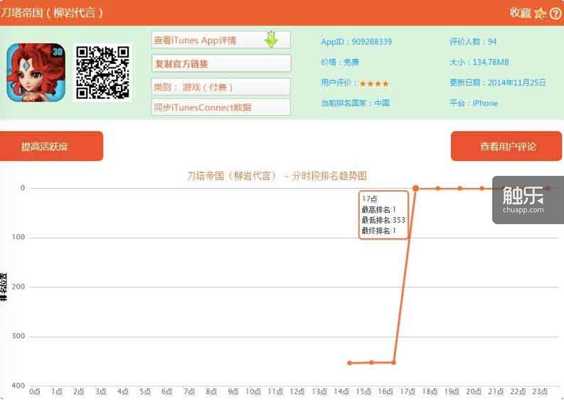
Task: Click the 收藏 text in header
Action: (x=520, y=13)
